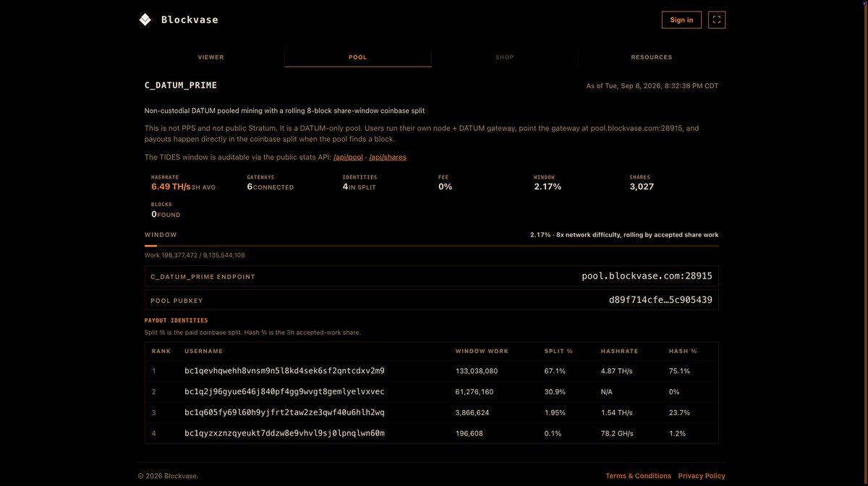The width and height of the screenshot is (868, 486).
Task: Click the "© 2026 Blockvase." footer text
Action: click(x=168, y=476)
